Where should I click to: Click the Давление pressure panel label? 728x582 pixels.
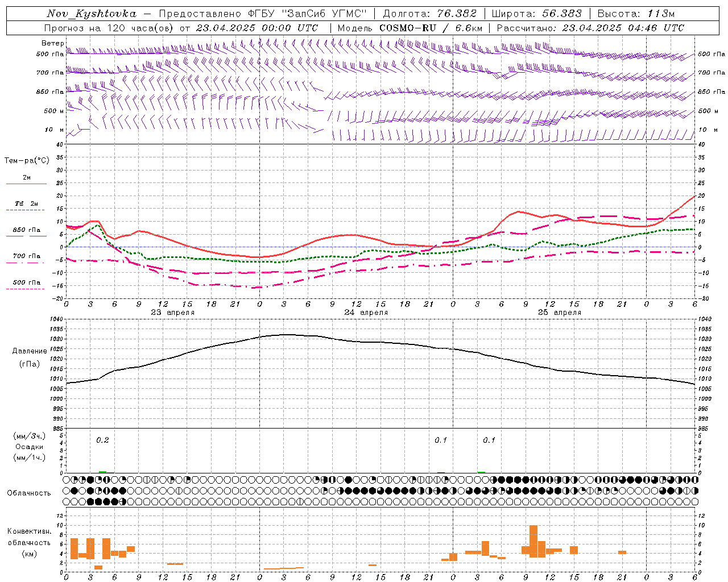pos(30,351)
